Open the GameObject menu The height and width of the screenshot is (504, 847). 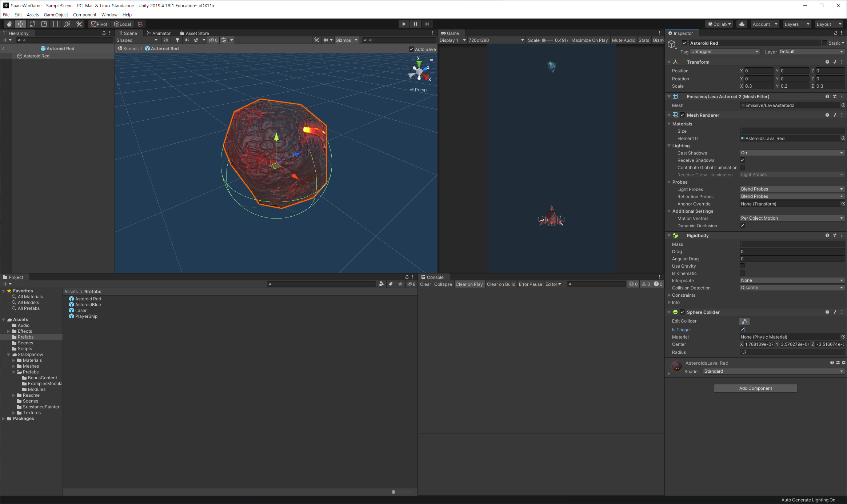pos(56,15)
